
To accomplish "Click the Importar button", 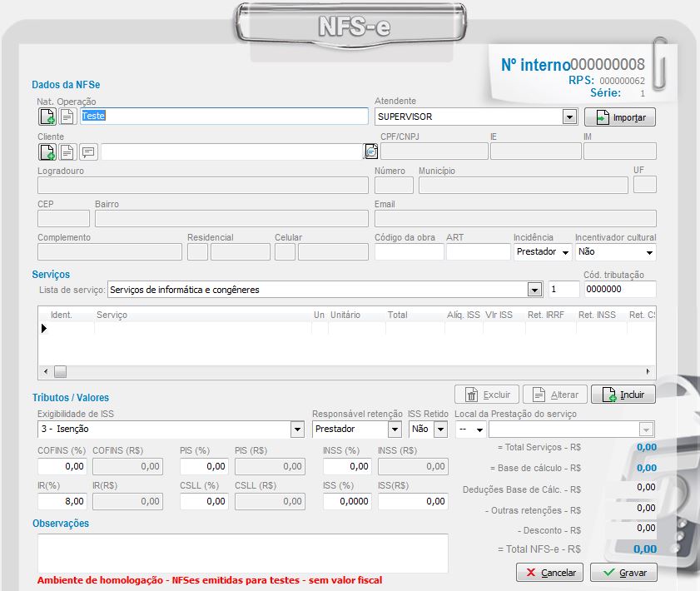I will tap(620, 117).
